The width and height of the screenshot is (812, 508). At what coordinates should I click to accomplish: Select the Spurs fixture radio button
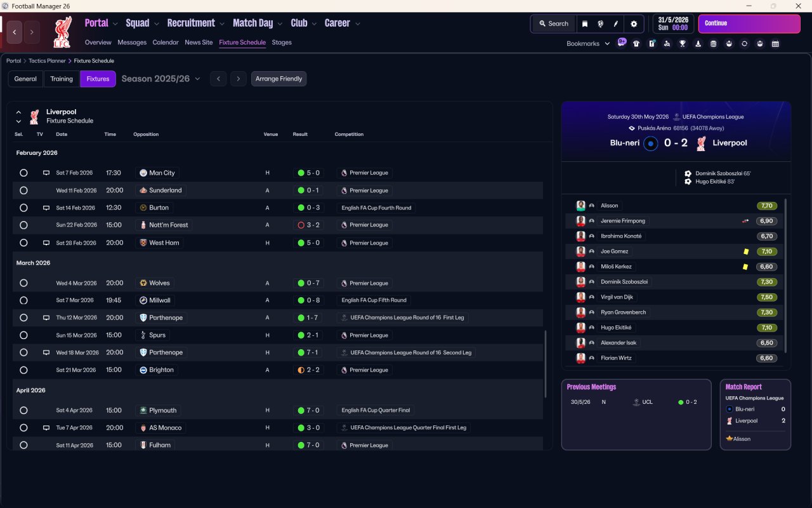click(23, 335)
